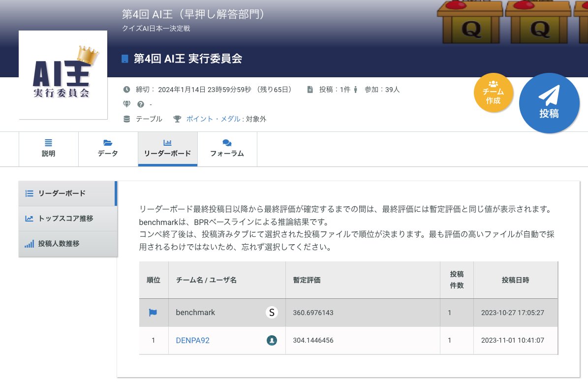588x383 pixels.
Task: Switch to the データ tab
Action: 107,149
